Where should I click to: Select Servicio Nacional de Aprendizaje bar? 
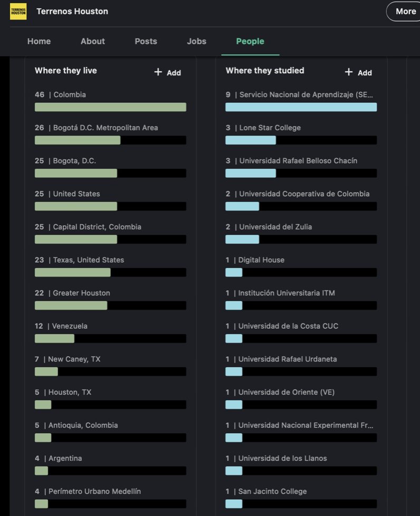(301, 107)
